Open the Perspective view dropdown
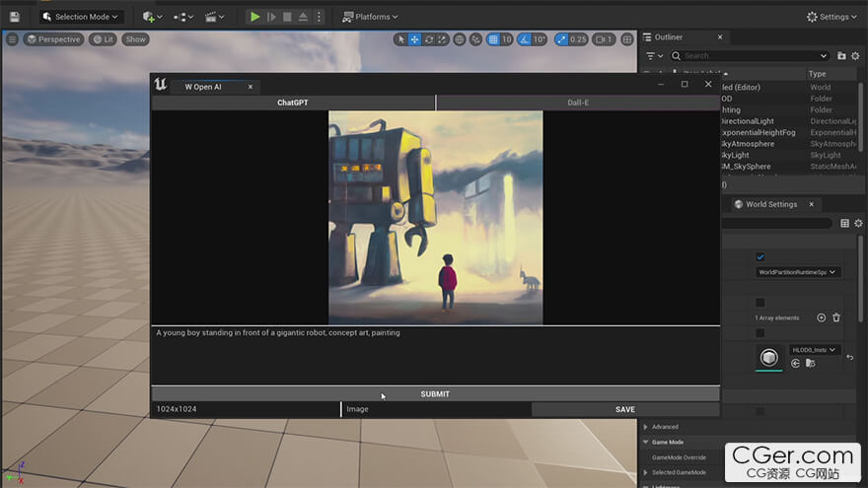868x488 pixels. tap(53, 39)
